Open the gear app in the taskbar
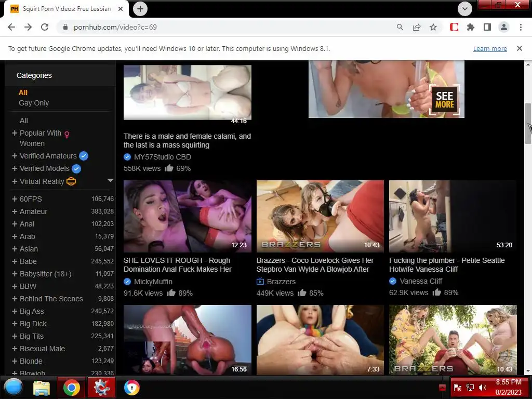 point(101,387)
